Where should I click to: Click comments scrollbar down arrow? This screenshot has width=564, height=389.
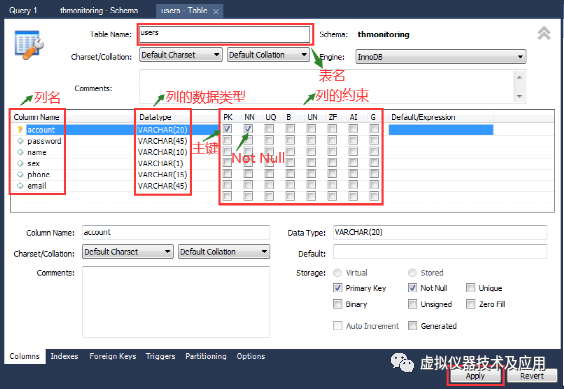point(519,96)
